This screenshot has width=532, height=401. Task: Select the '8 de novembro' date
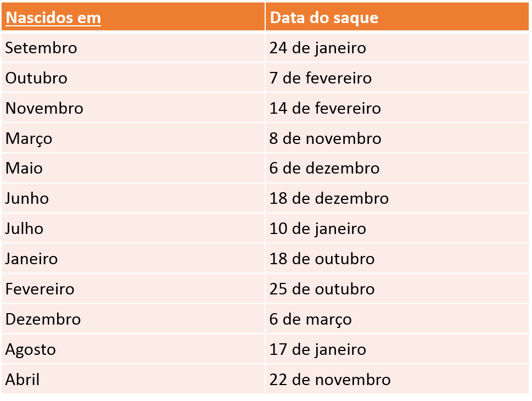coord(325,138)
